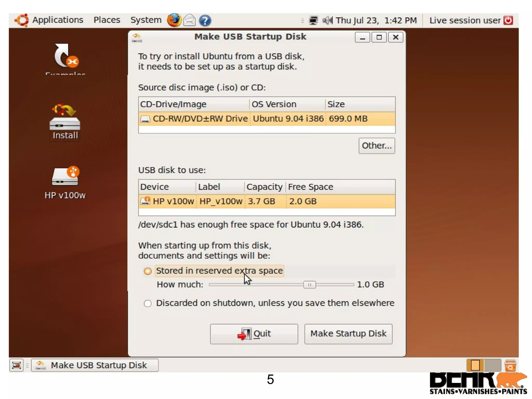Screen dimensions: 532x399
Task: Select the HP v100w USB disk row
Action: point(267,201)
